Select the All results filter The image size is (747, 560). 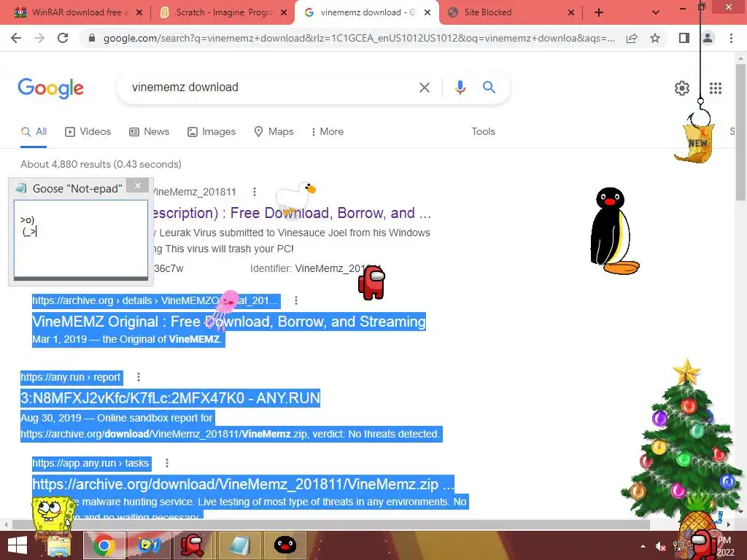34,132
